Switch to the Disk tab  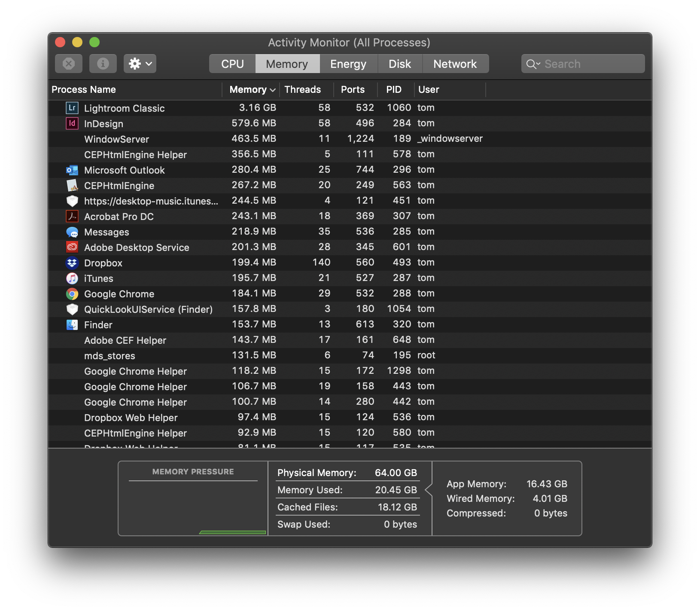point(400,64)
